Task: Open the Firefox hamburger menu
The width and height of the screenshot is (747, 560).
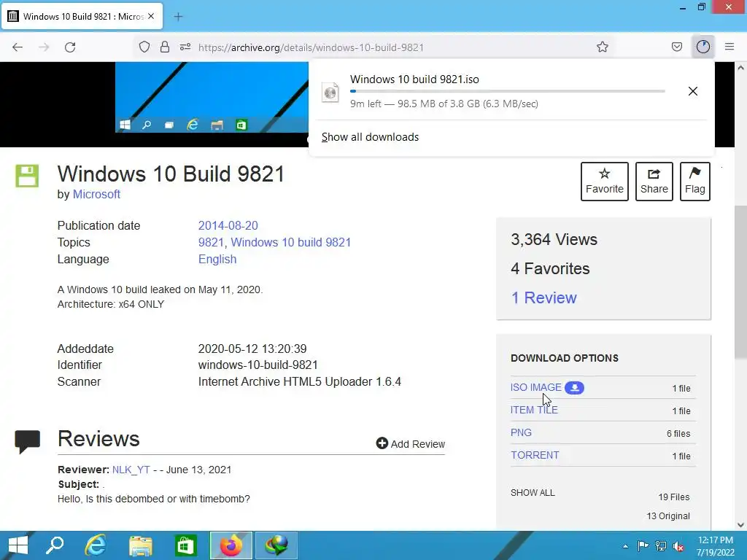Action: tap(729, 47)
